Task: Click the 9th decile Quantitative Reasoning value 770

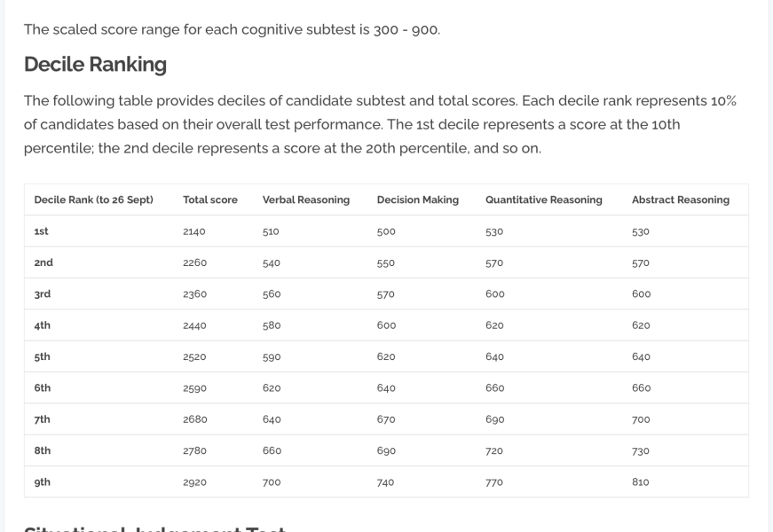Action: point(494,482)
